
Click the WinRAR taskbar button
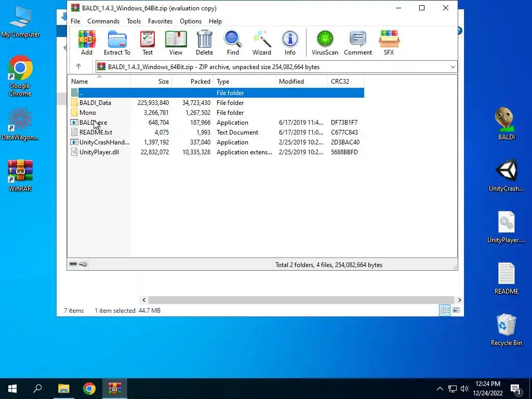(x=115, y=389)
